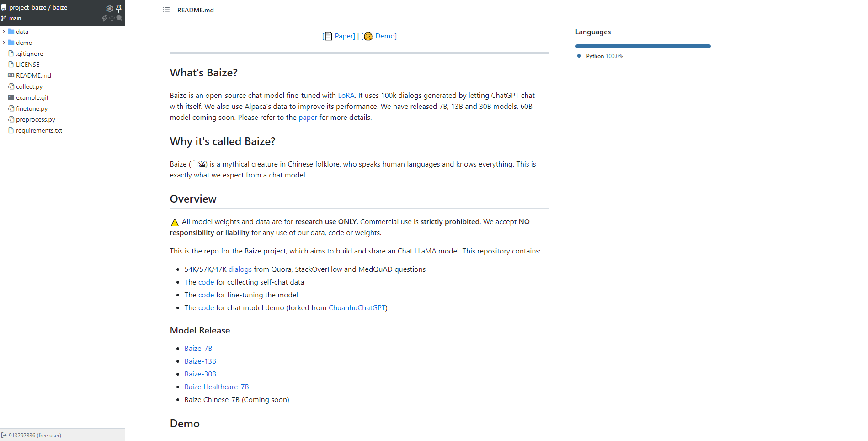Open the LoRA link

346,96
